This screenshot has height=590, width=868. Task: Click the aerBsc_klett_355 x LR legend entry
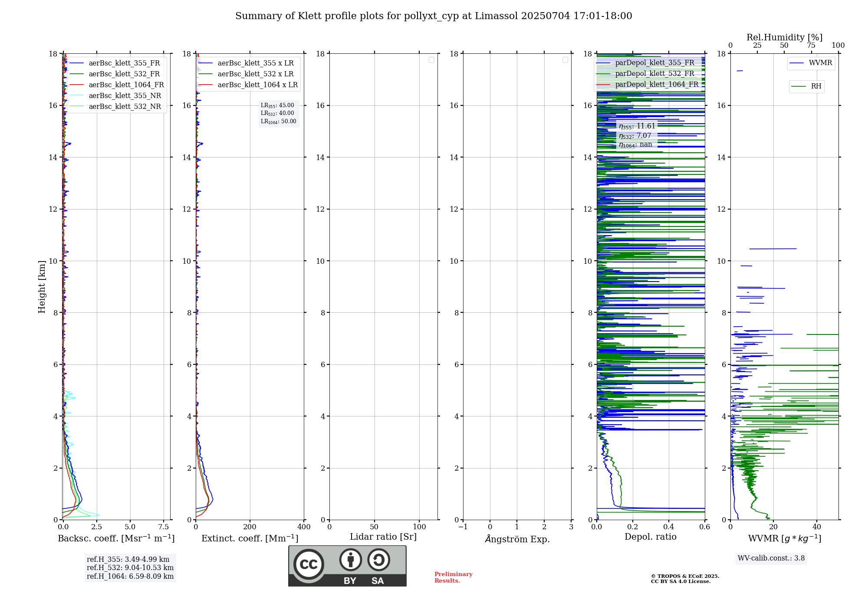[x=246, y=63]
